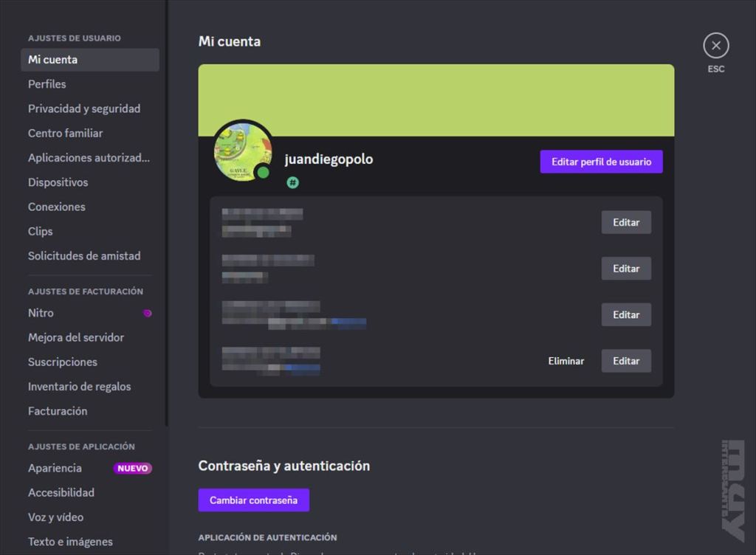The width and height of the screenshot is (756, 555).
Task: Click Cambiar contraseña button
Action: point(254,500)
